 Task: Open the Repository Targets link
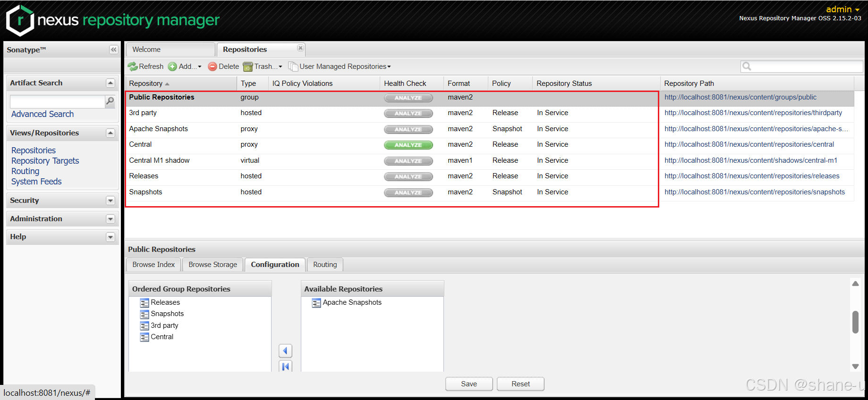pos(45,161)
